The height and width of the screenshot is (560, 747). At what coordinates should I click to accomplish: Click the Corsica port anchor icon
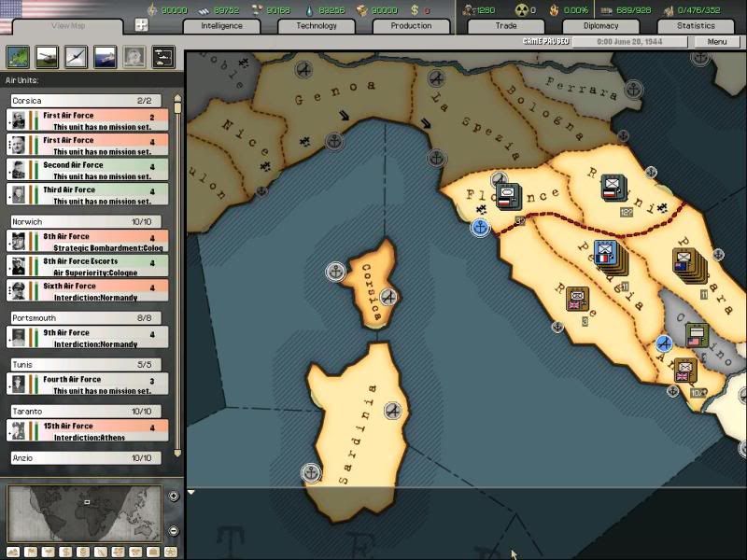click(x=336, y=272)
